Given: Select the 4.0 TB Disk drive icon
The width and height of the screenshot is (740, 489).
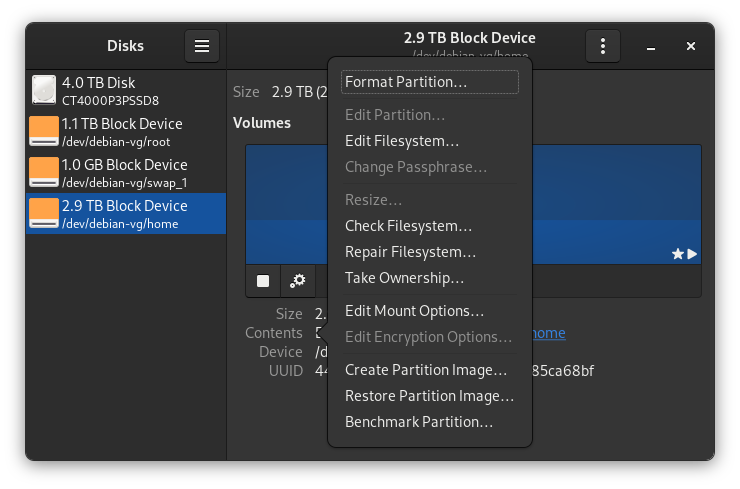Looking at the screenshot, I should (x=44, y=91).
